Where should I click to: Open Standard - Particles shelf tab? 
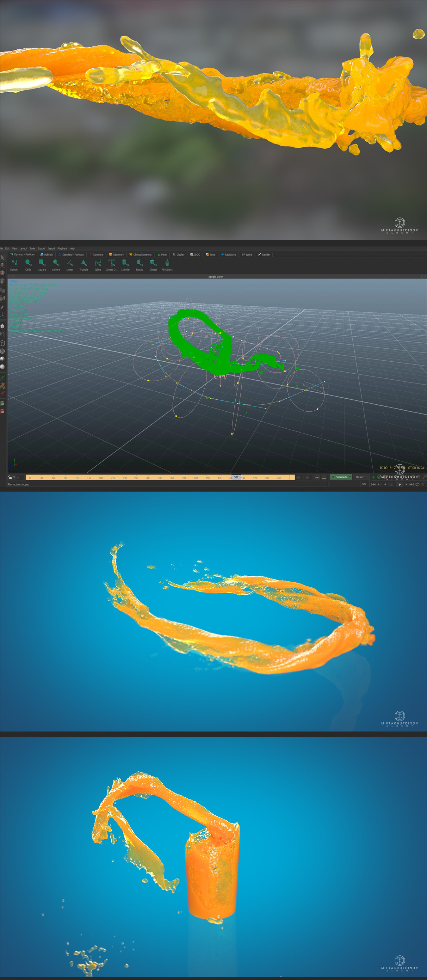pos(71,254)
